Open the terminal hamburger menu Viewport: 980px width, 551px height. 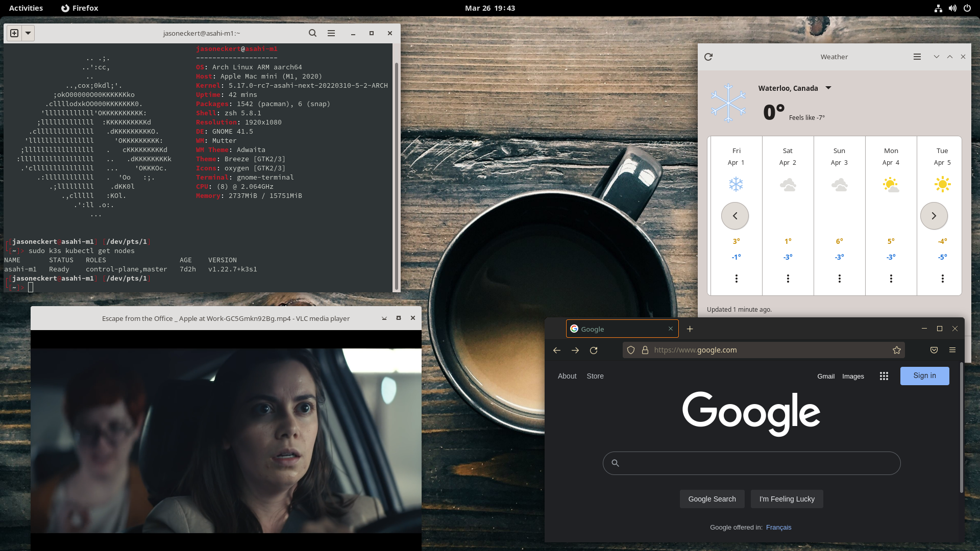[331, 33]
